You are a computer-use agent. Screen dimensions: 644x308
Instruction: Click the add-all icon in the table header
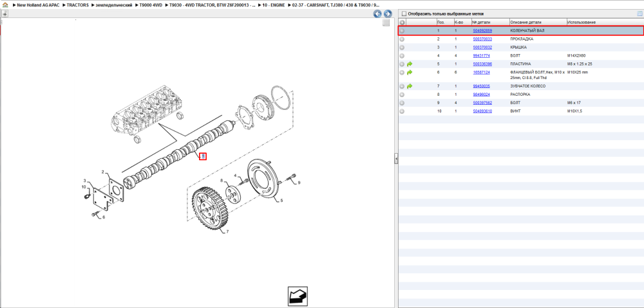tap(402, 22)
